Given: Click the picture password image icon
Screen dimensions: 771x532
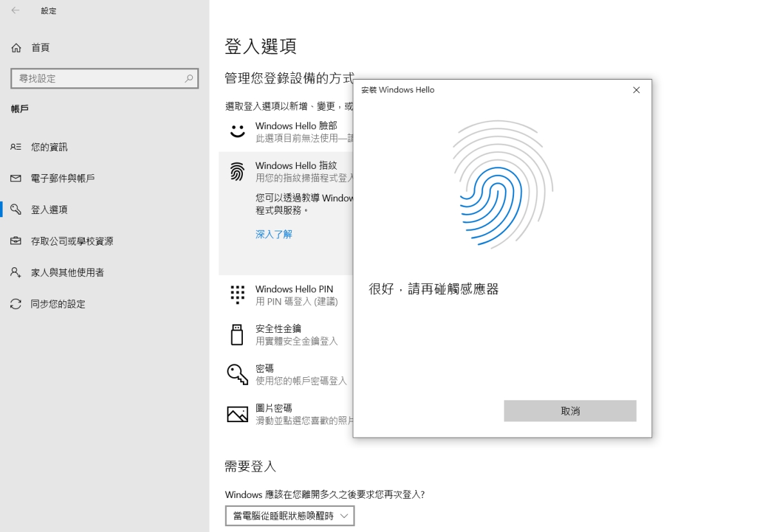Looking at the screenshot, I should tap(238, 414).
